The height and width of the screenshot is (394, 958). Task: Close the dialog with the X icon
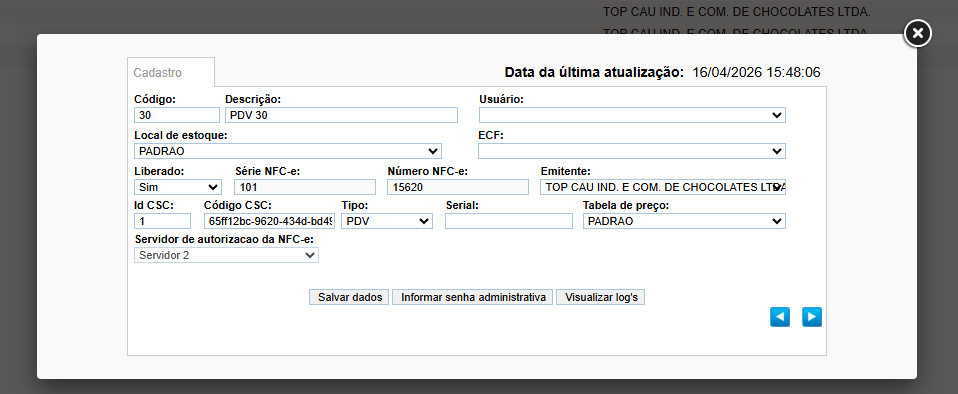[917, 34]
